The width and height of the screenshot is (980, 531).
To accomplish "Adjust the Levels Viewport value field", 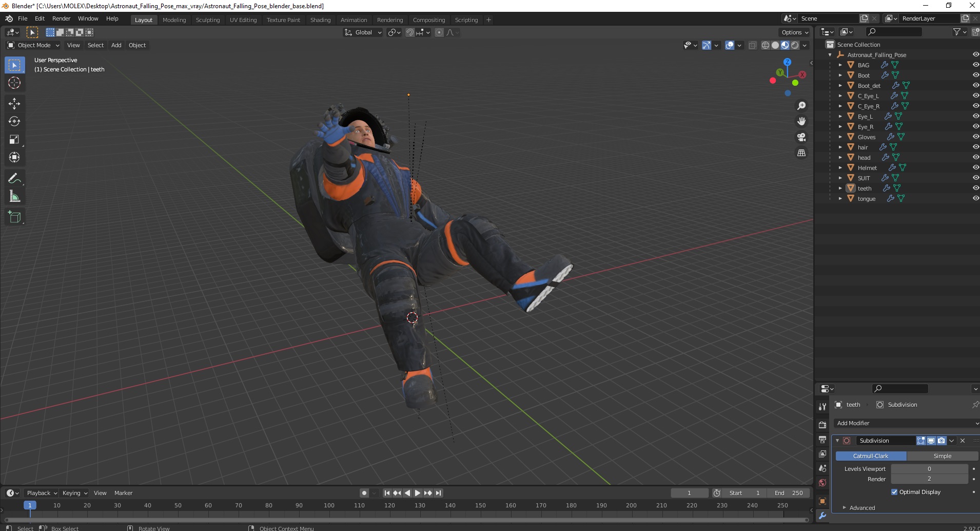I will pos(929,469).
